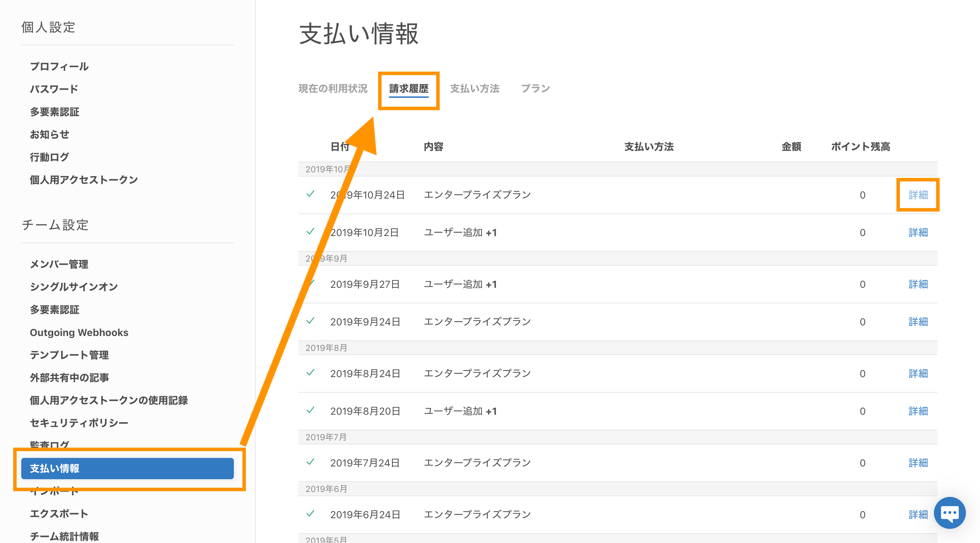
Task: View 詳細 for 2019年9月27日 ユーザー追加
Action: click(x=918, y=284)
